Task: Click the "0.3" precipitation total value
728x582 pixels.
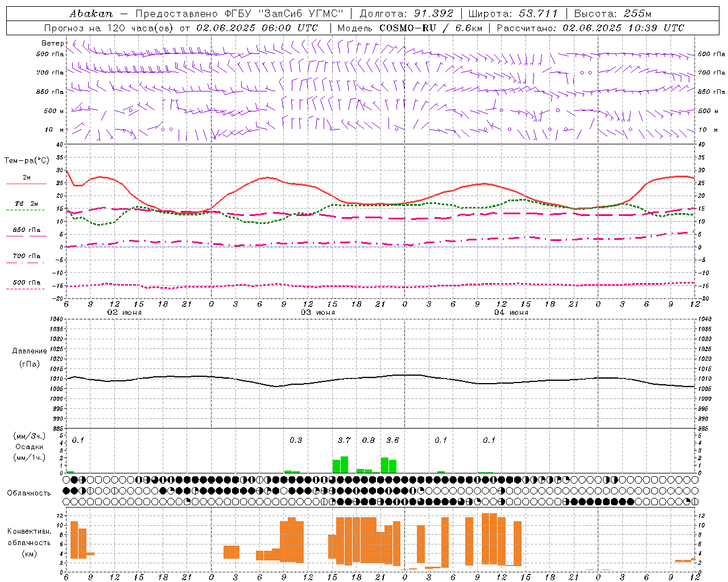Action: click(x=296, y=440)
